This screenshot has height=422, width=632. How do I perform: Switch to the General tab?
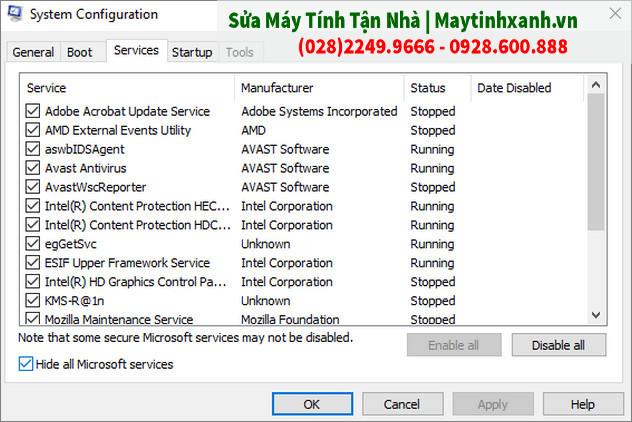(33, 52)
